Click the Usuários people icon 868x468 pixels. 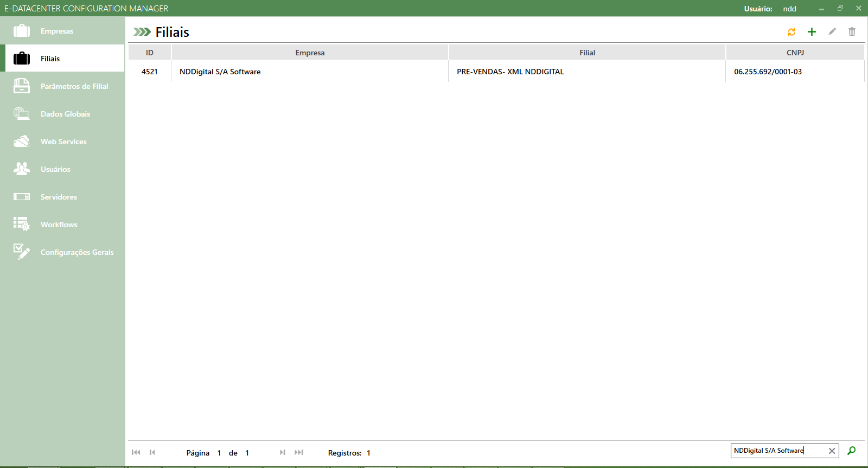(x=22, y=169)
